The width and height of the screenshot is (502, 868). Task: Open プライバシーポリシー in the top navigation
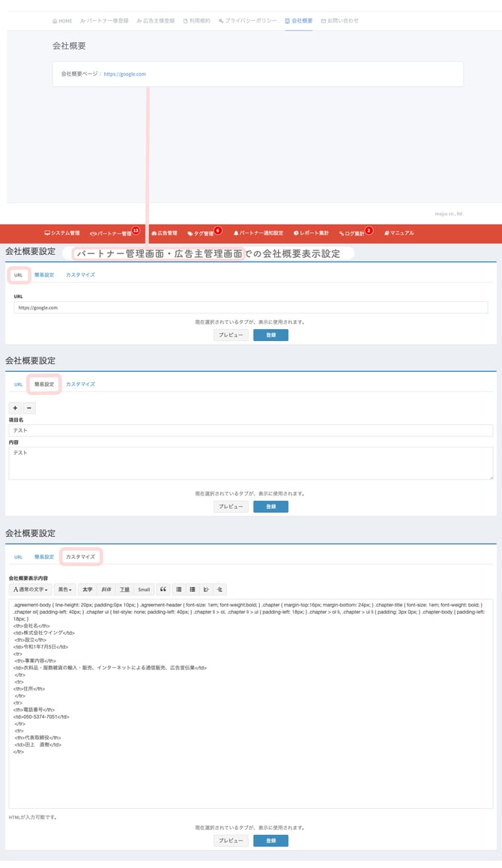point(247,20)
